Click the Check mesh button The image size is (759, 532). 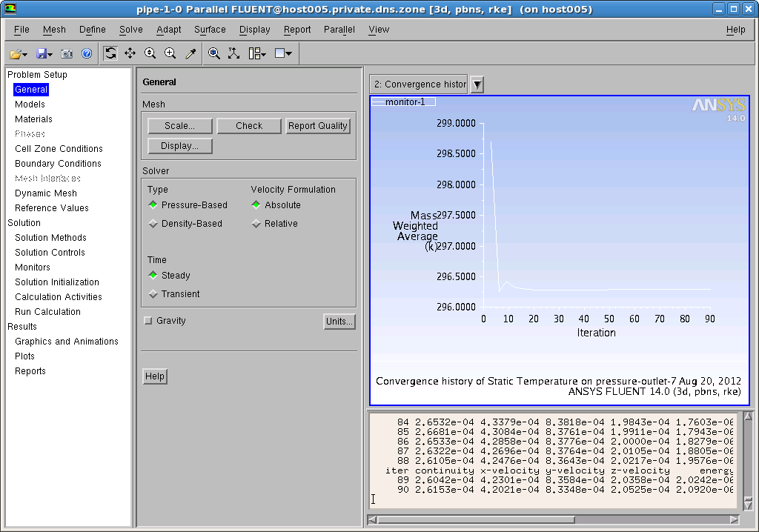[249, 126]
